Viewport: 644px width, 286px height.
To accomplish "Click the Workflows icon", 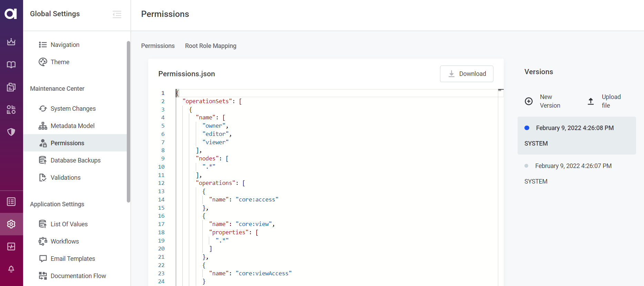I will click(43, 241).
